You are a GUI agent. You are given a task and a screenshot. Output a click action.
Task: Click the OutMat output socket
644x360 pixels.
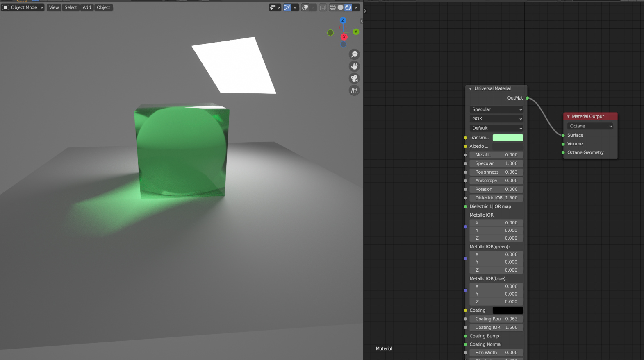[527, 98]
